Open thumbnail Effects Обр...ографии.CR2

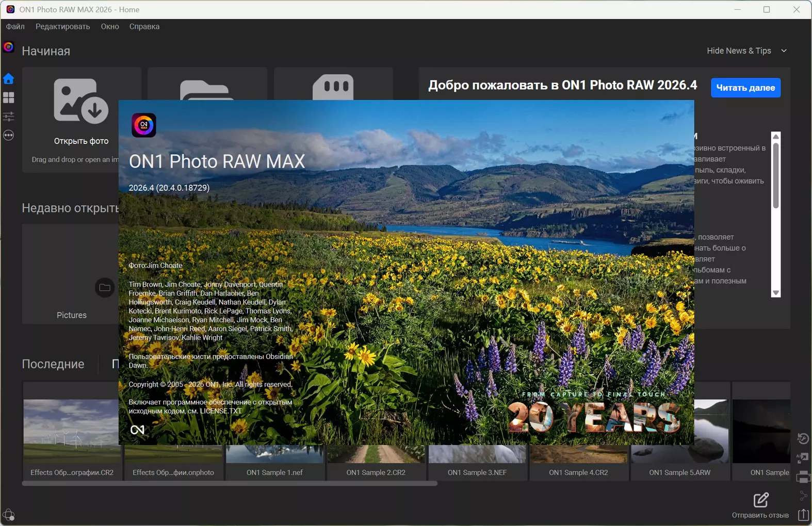point(72,432)
